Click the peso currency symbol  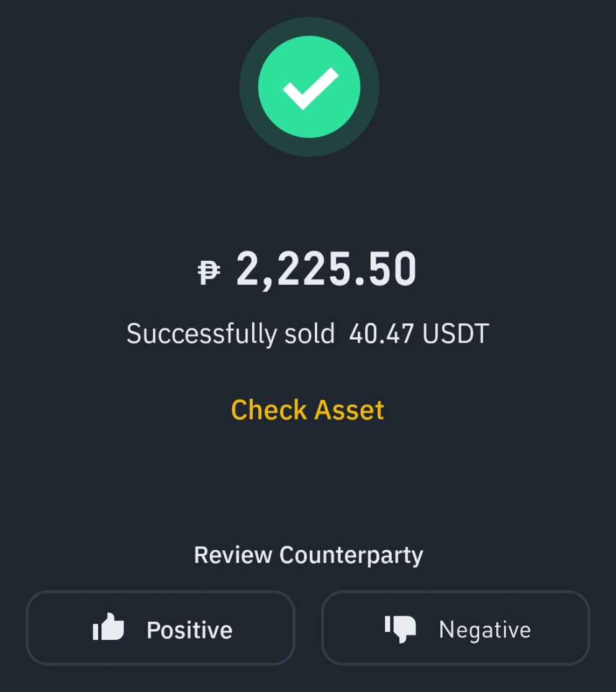tap(209, 272)
